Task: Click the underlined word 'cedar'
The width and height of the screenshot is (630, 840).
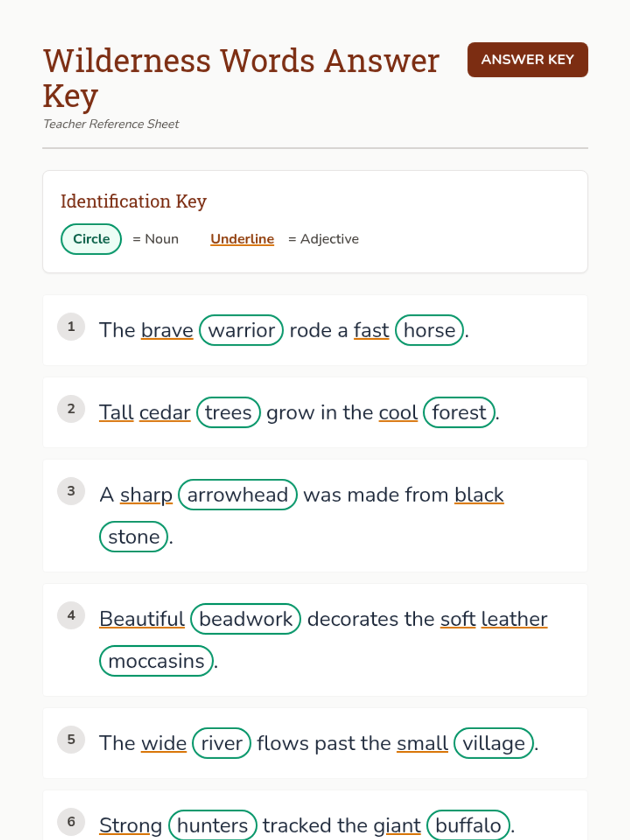Action: (x=165, y=413)
